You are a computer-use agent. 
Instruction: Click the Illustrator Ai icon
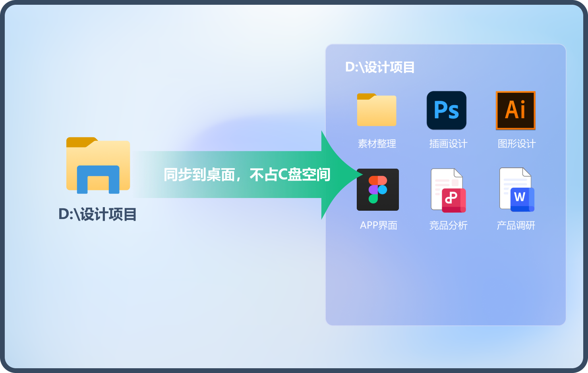(515, 110)
